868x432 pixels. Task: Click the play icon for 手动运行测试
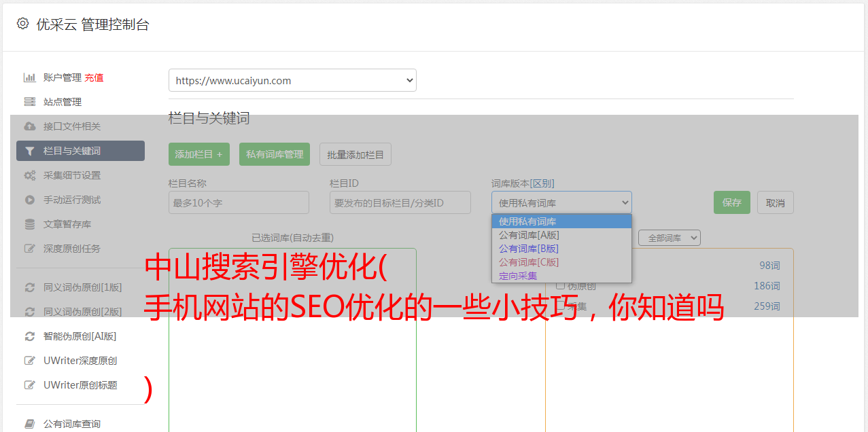[29, 200]
